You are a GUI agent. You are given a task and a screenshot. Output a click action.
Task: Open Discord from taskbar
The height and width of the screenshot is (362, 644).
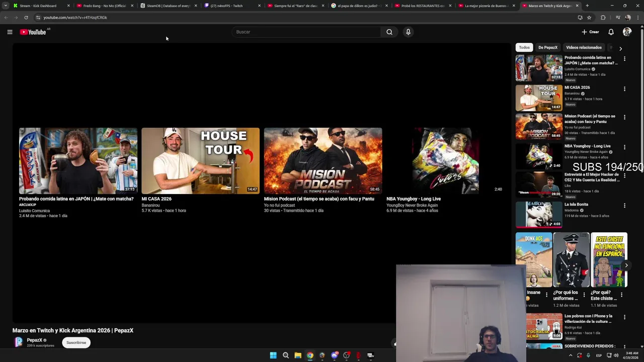(x=335, y=355)
